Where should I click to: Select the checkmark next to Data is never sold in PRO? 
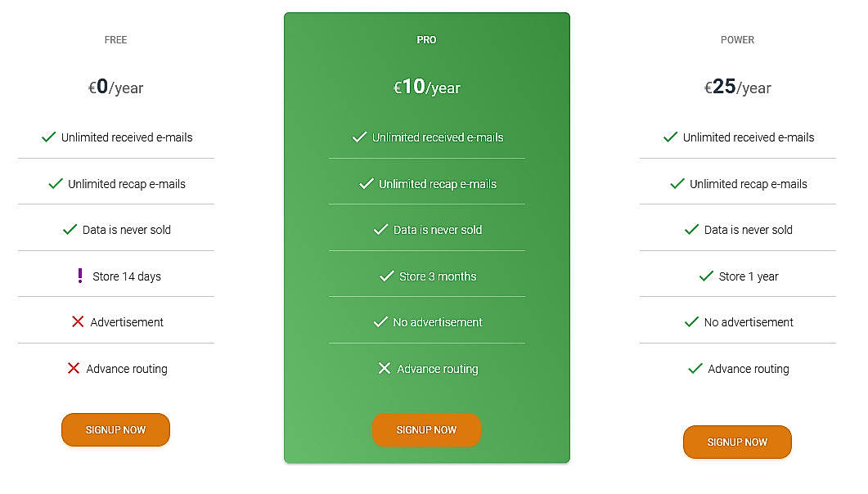[x=380, y=230]
